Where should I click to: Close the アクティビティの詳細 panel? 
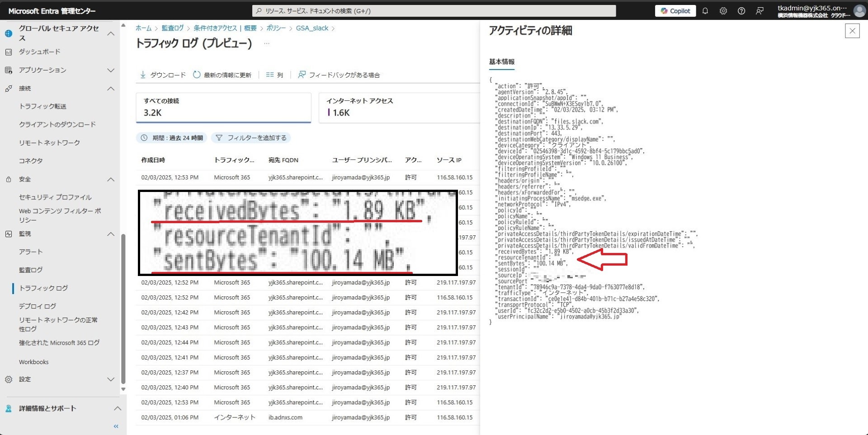coord(852,31)
